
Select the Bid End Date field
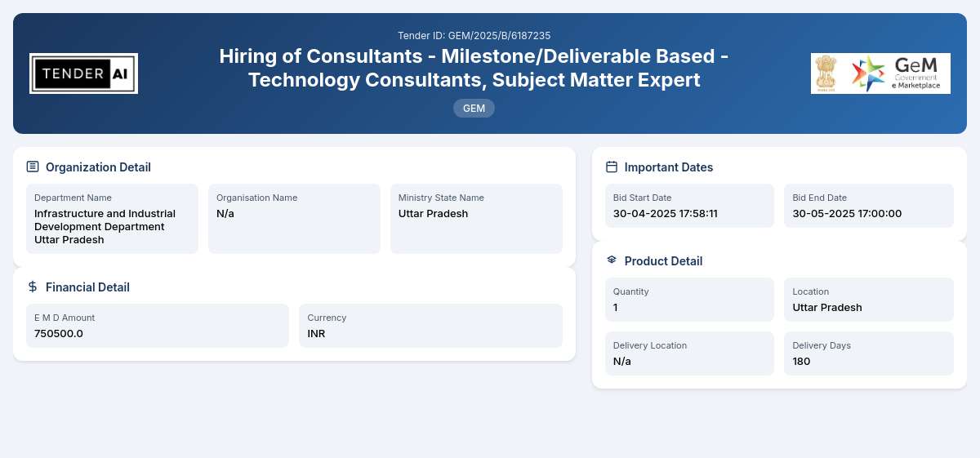[x=869, y=206]
